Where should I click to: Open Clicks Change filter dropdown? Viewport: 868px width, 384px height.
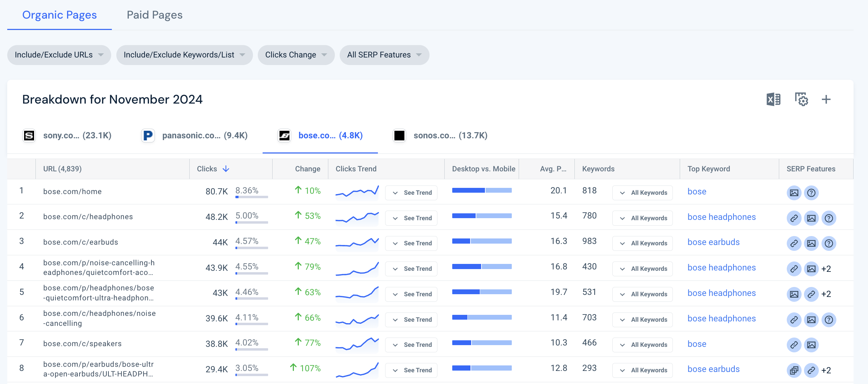click(x=296, y=55)
